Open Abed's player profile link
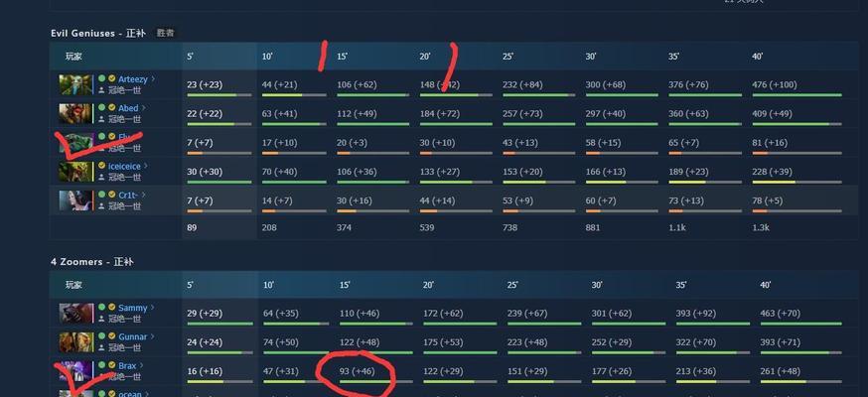The width and height of the screenshot is (868, 397). (x=128, y=108)
